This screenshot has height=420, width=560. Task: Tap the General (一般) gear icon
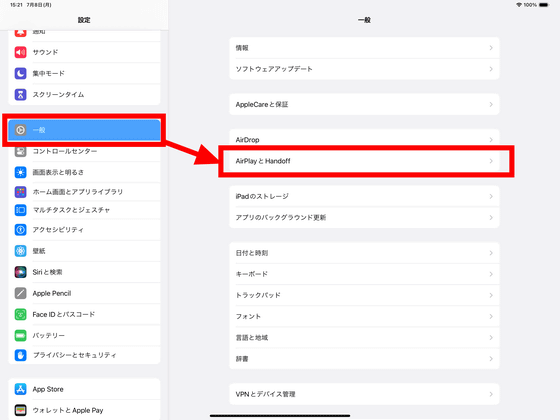(20, 130)
